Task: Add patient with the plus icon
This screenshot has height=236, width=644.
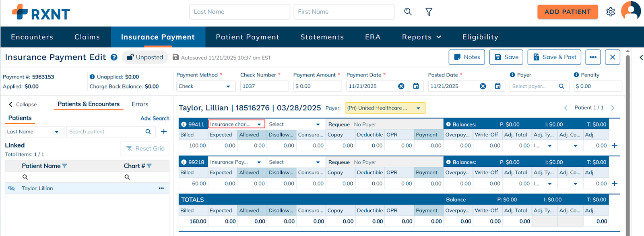Action: coord(164,132)
